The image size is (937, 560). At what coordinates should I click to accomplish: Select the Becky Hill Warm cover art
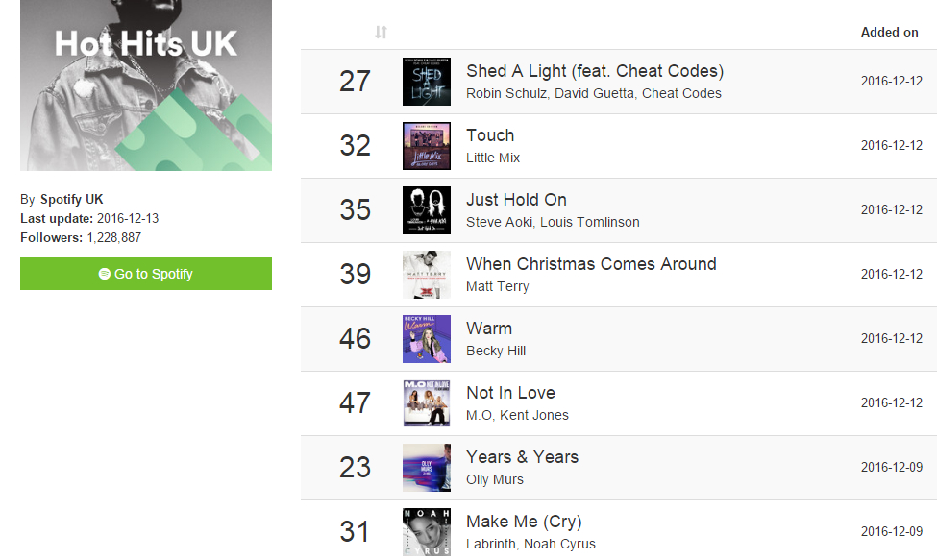[x=427, y=339]
